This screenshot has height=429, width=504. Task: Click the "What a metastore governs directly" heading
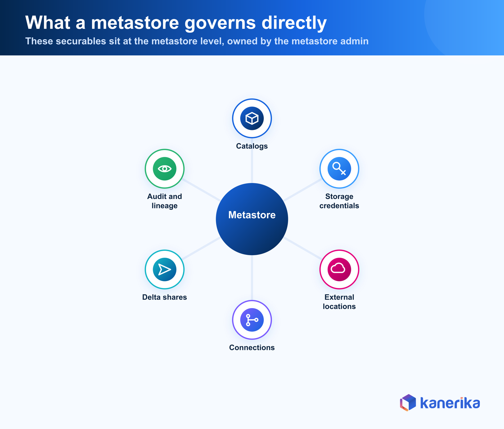[x=176, y=23]
